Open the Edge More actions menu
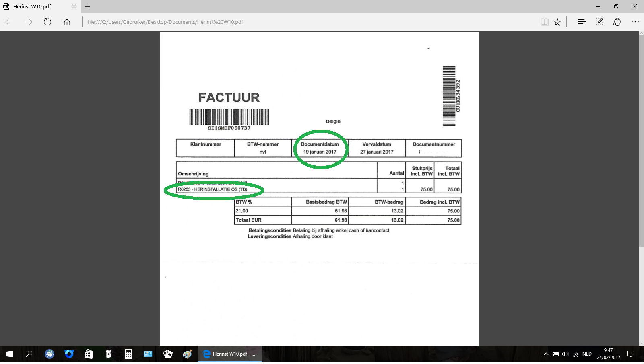 (x=635, y=22)
